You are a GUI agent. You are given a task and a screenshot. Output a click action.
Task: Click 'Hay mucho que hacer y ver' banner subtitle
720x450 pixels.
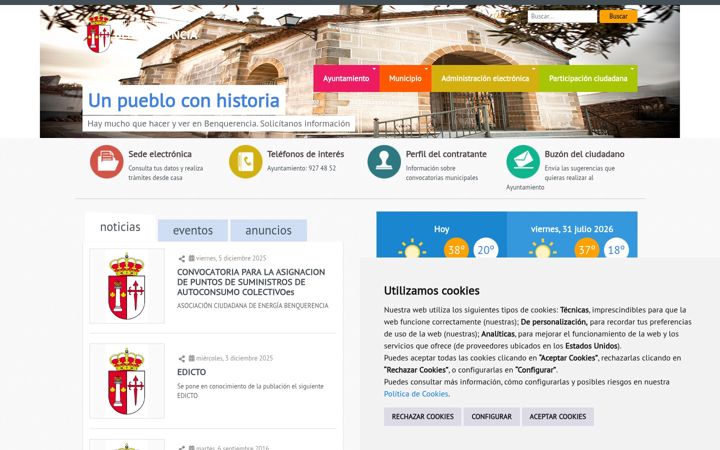(x=219, y=124)
